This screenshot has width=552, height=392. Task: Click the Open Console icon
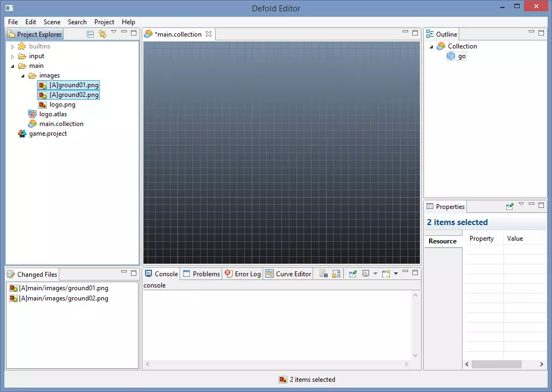tap(386, 274)
